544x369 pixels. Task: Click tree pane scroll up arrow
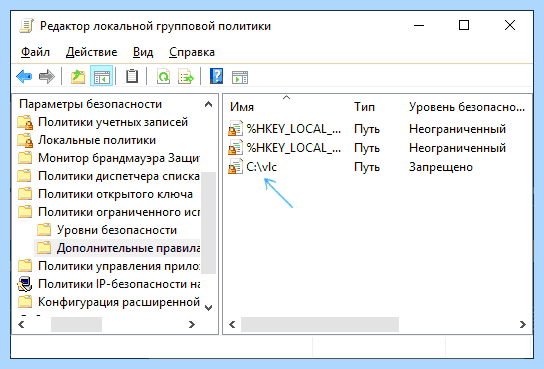pos(208,104)
